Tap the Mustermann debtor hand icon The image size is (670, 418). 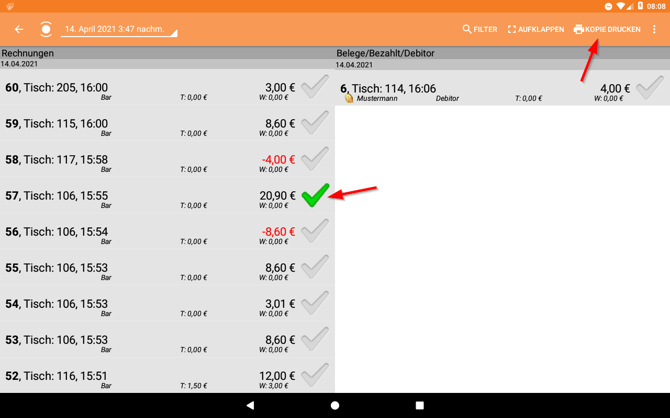(349, 99)
